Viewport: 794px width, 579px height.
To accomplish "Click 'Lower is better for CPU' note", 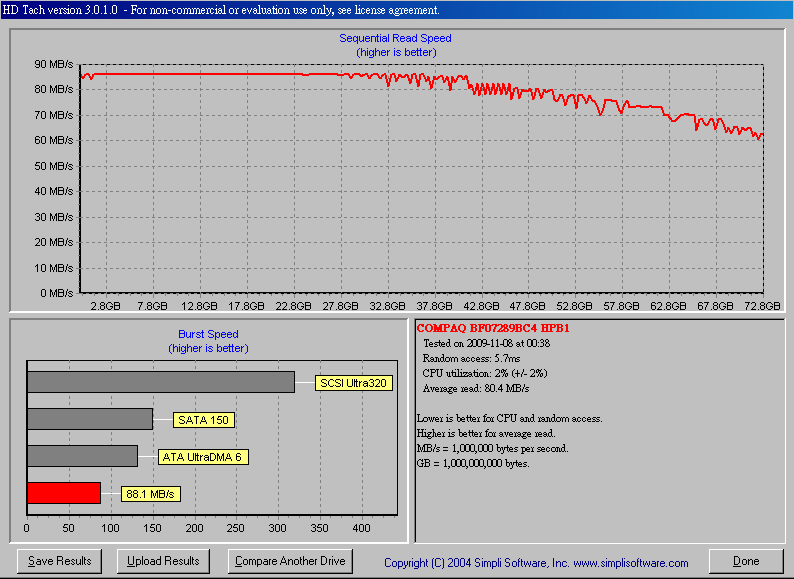I will [x=509, y=418].
